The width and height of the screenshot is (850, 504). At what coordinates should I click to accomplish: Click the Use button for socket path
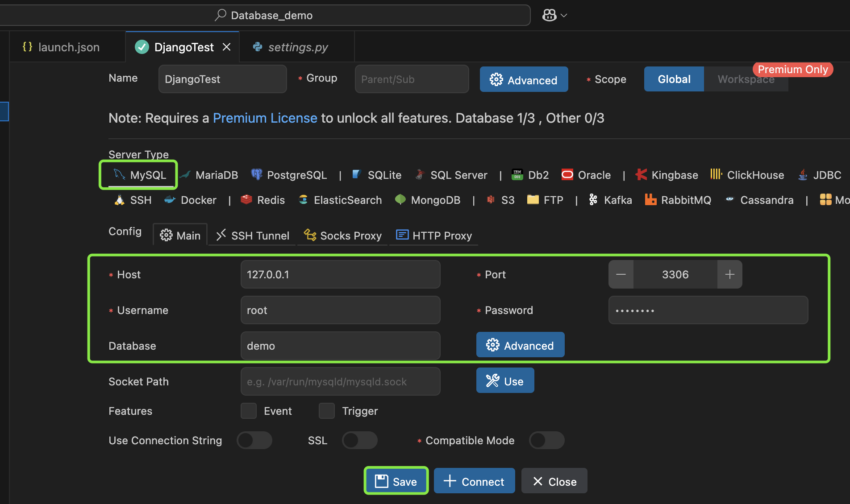[x=505, y=380]
